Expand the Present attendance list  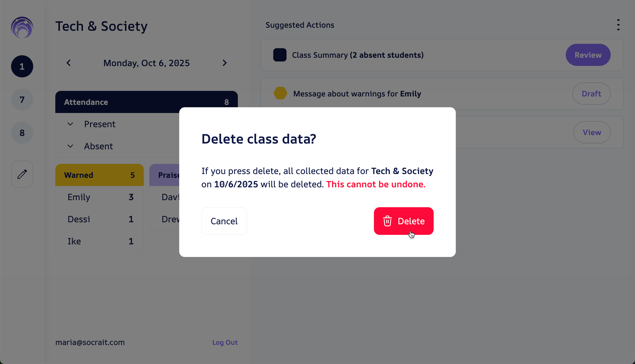(70, 124)
